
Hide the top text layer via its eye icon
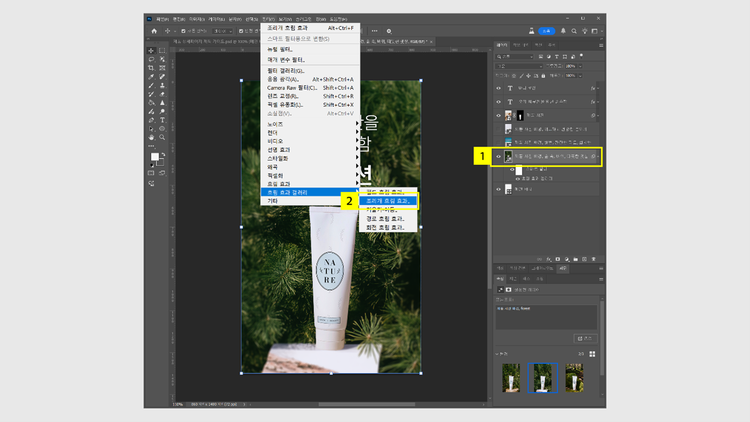click(x=498, y=89)
